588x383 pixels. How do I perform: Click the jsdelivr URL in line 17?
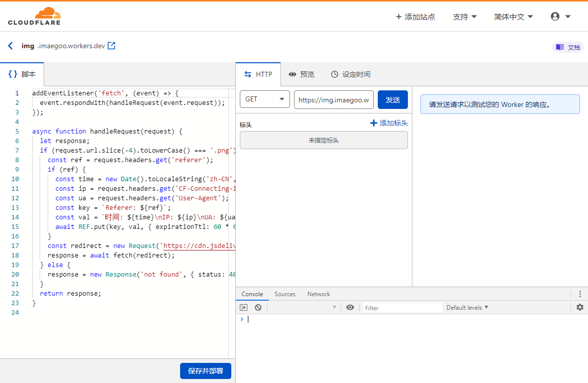[199, 245]
